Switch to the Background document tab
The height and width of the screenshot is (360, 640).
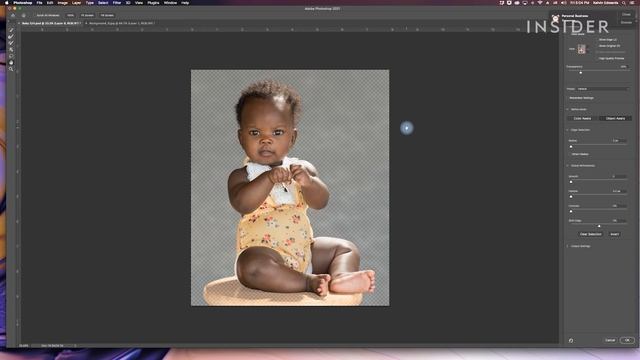click(120, 23)
